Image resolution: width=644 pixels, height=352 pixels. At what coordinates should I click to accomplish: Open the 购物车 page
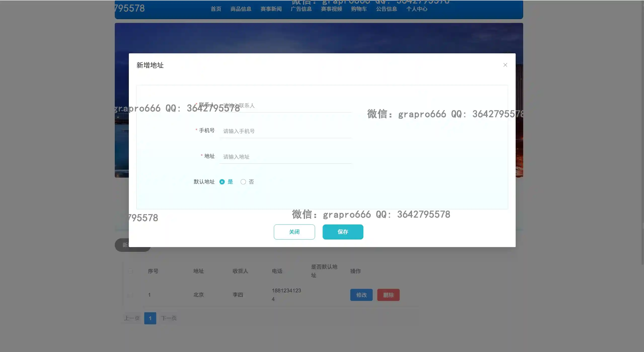(359, 9)
